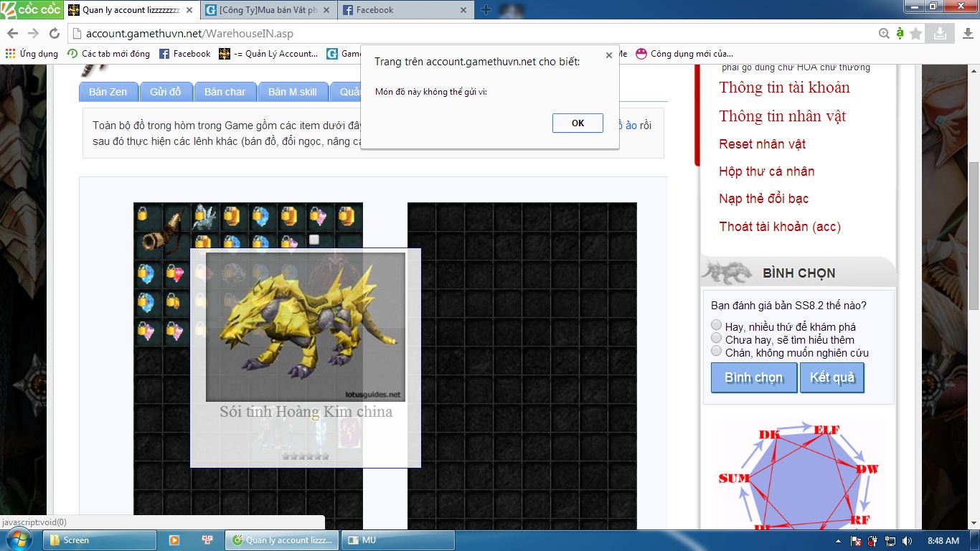Click the Bình chọn vote button
The width and height of the screenshot is (980, 551).
(x=753, y=378)
